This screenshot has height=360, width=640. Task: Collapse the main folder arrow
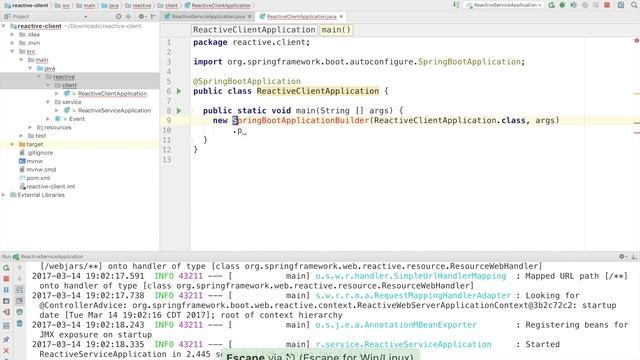pyautogui.click(x=21, y=60)
